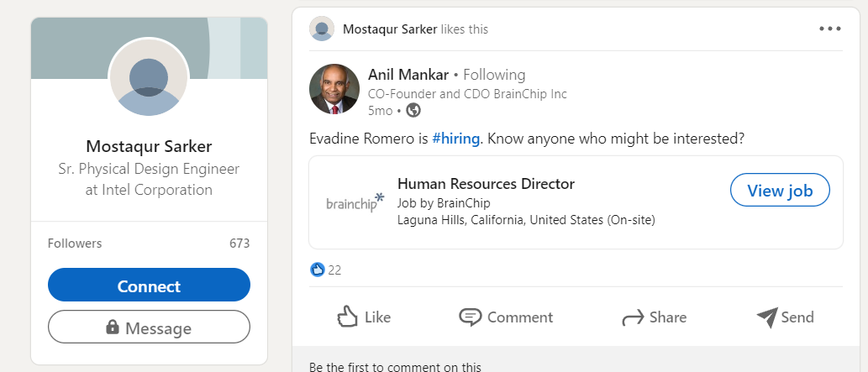Click the Message button
Screen dimensions: 868x372
point(149,327)
